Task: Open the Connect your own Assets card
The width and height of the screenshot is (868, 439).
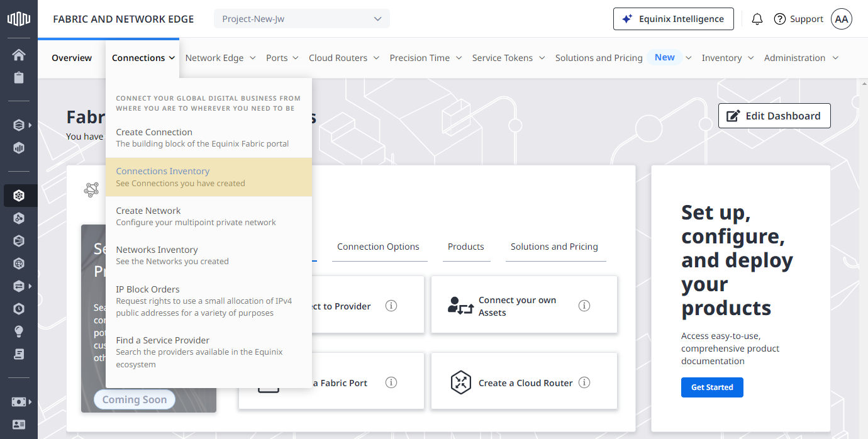Action: point(524,306)
